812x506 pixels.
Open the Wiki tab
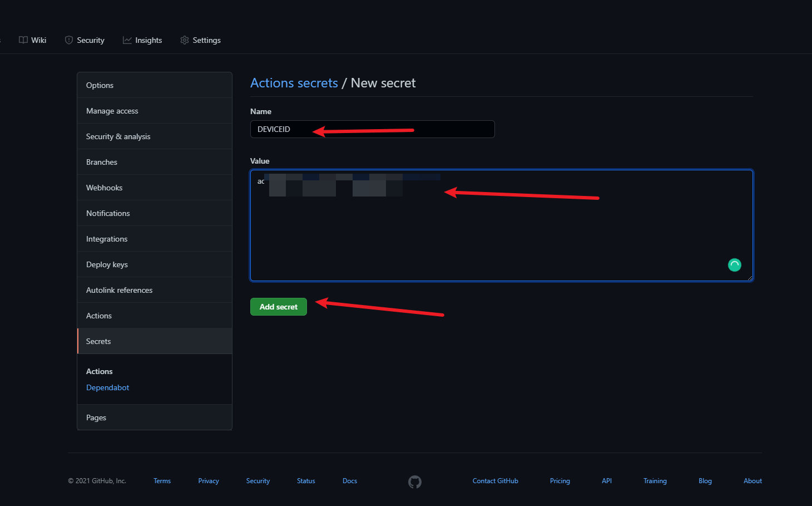33,40
